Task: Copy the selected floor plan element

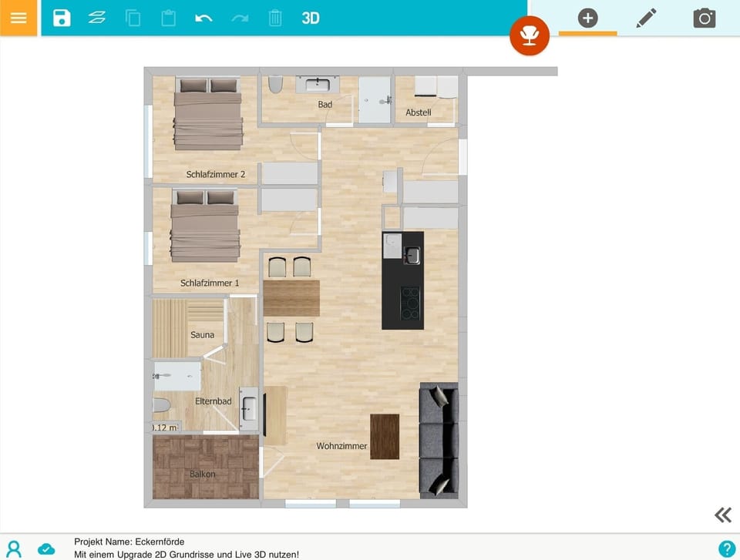Action: coord(133,18)
